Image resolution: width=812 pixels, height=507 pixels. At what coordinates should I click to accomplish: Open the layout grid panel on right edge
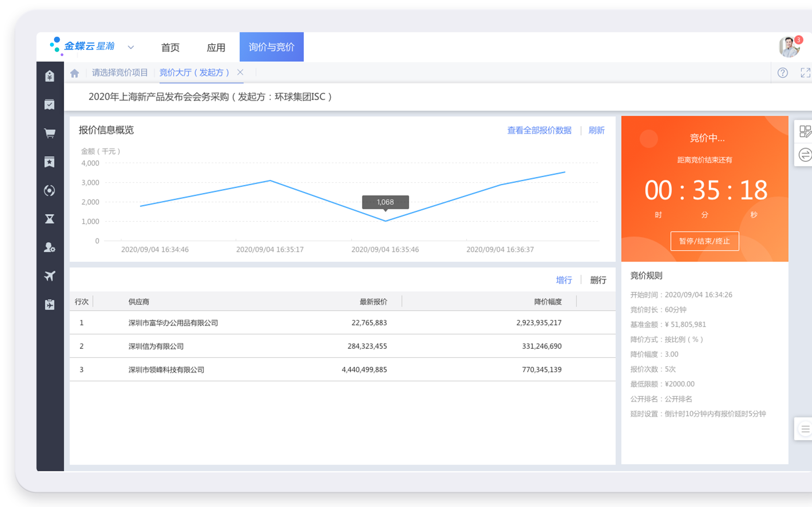tap(806, 131)
